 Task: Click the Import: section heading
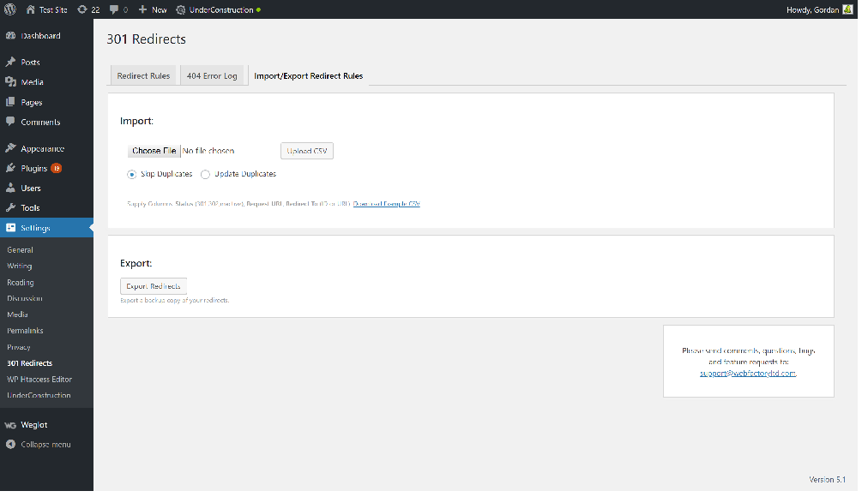point(136,121)
